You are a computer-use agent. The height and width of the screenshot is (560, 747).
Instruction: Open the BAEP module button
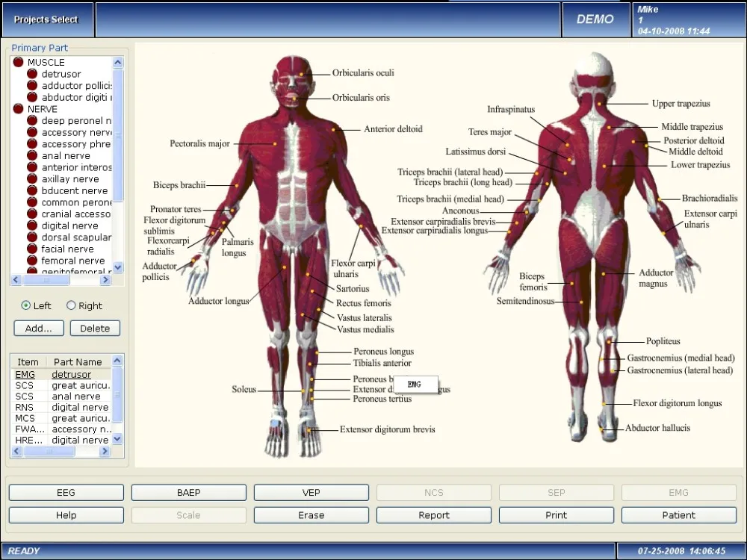[x=189, y=492]
